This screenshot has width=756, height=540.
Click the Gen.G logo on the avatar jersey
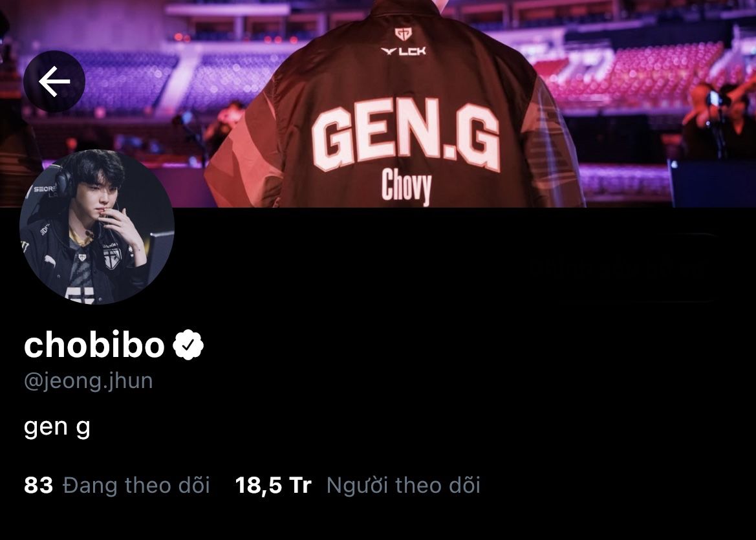point(112,258)
